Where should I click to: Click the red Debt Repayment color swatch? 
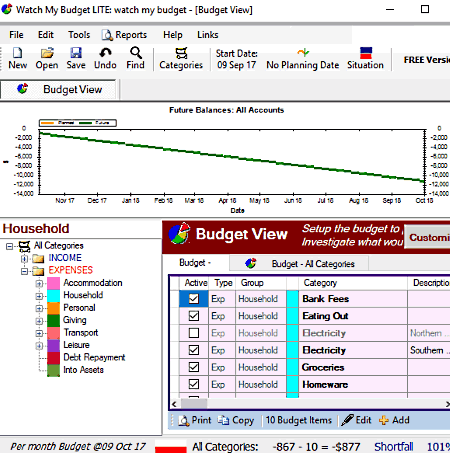coord(53,358)
